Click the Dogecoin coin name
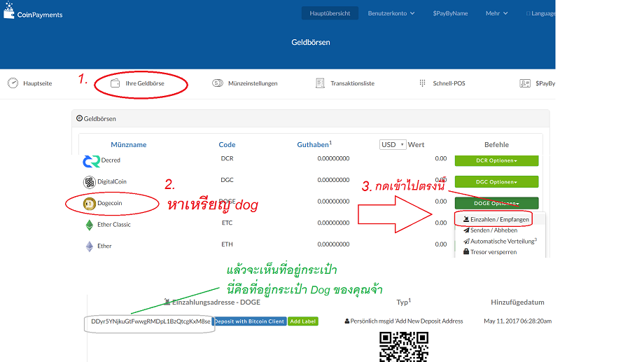 pyautogui.click(x=110, y=203)
